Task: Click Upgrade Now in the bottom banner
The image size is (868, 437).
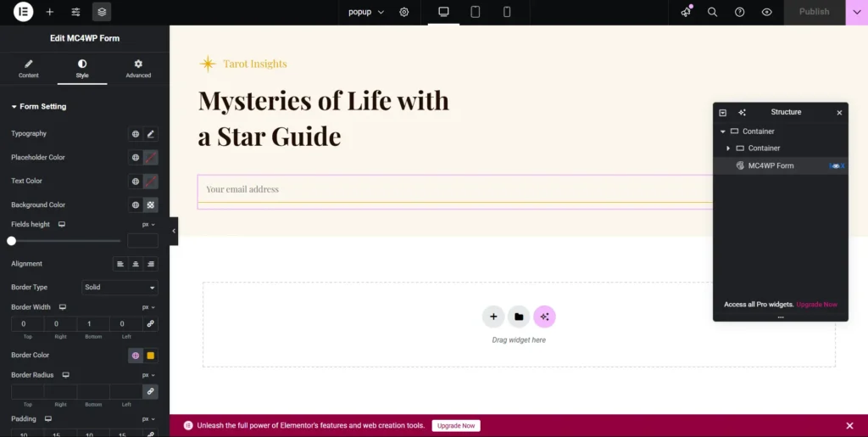Action: click(x=456, y=426)
